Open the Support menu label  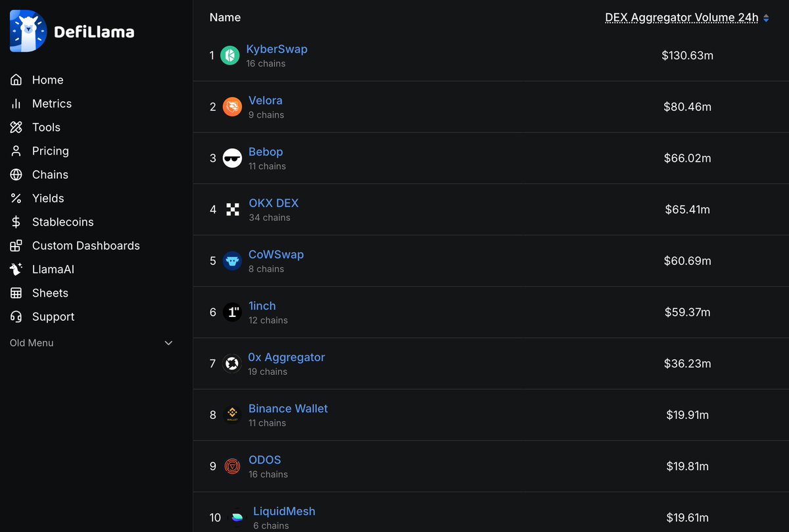[x=53, y=316]
